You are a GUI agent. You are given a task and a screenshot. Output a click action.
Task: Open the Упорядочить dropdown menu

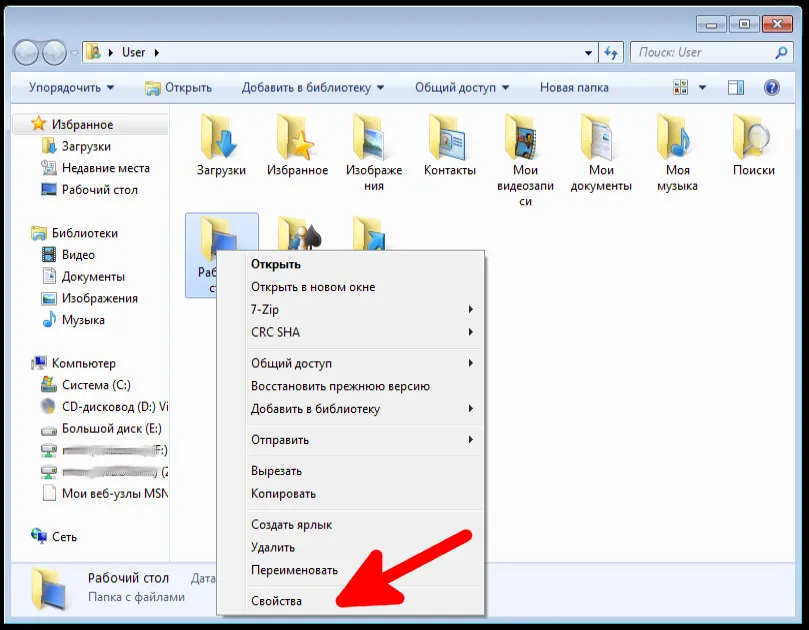tap(71, 87)
